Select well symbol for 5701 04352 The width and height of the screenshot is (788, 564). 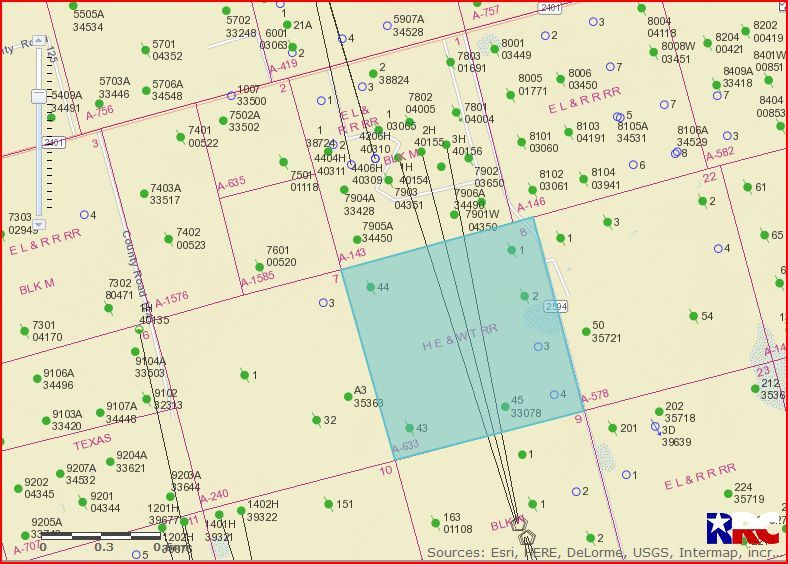click(146, 50)
